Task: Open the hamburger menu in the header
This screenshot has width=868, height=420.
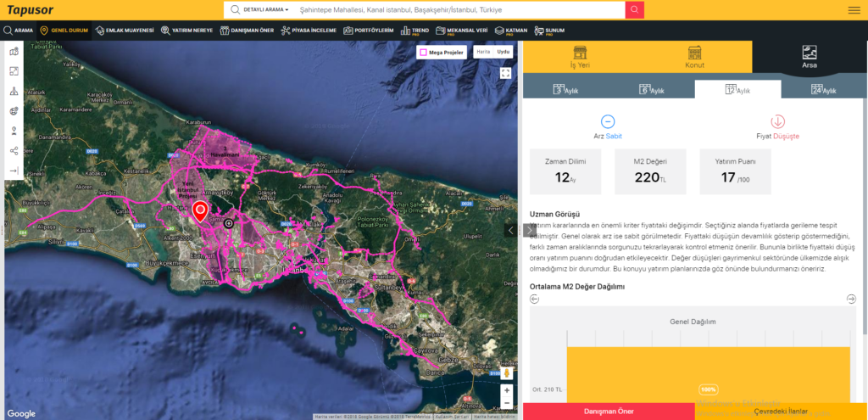Action: coord(853,10)
